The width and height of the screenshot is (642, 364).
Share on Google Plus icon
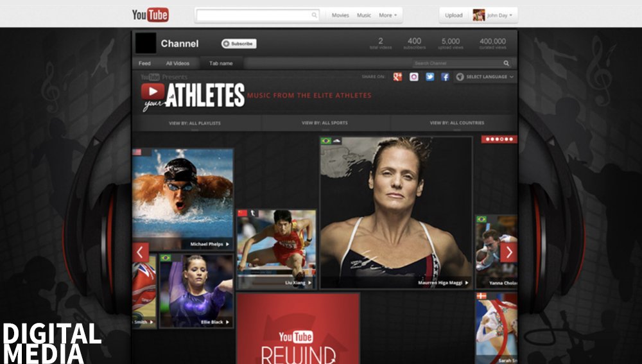click(397, 76)
